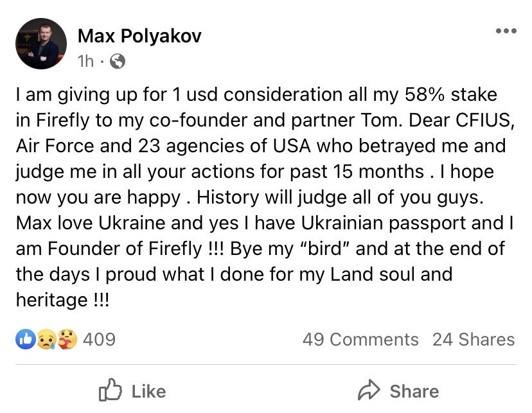Click the History will judge sentence
This screenshot has width=532, height=413.
tap(340, 197)
